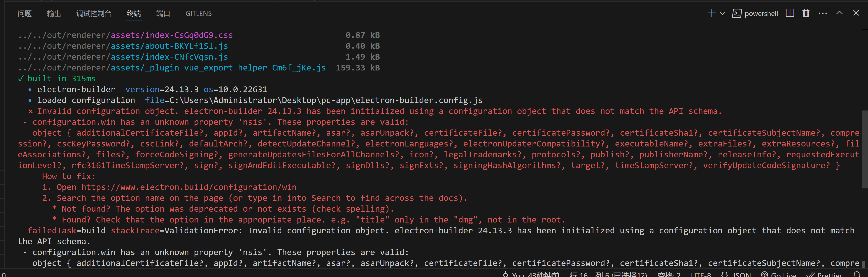Switch to the GITLENS tab
868x277 pixels.
pyautogui.click(x=198, y=13)
